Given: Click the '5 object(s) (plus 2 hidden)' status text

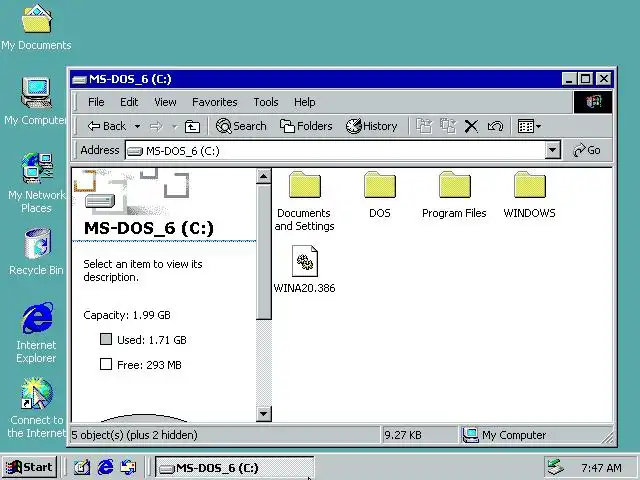Looking at the screenshot, I should 135,435.
